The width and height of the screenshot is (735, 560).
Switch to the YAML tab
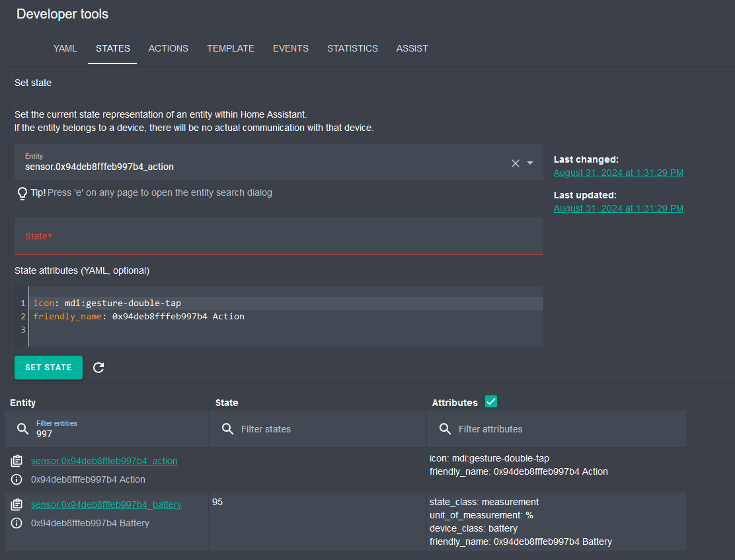pyautogui.click(x=65, y=48)
